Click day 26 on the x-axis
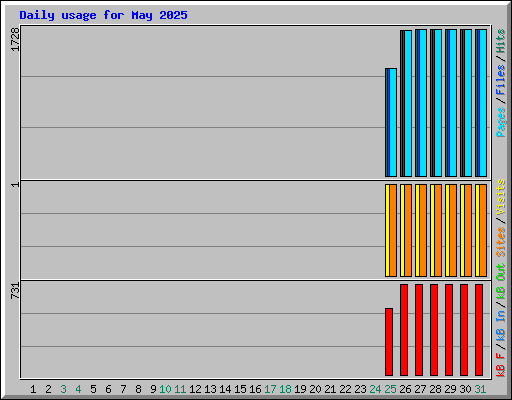This screenshot has height=400, width=512. click(405, 389)
